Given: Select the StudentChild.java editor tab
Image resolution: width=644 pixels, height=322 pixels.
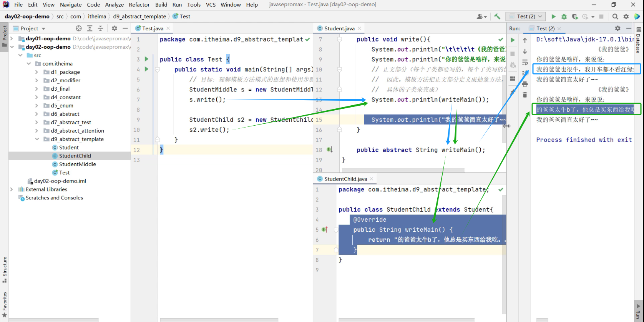Looking at the screenshot, I should click(x=345, y=179).
